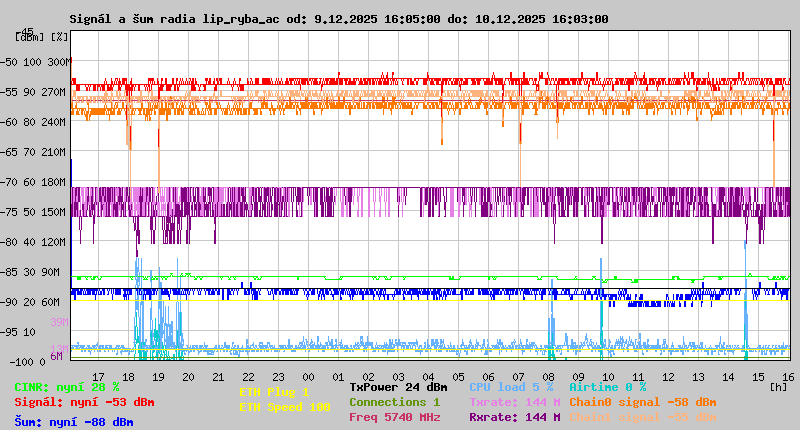Screen dimensions: 800x430
Task: Click the purple "6M" rate label
Action: 56,356
